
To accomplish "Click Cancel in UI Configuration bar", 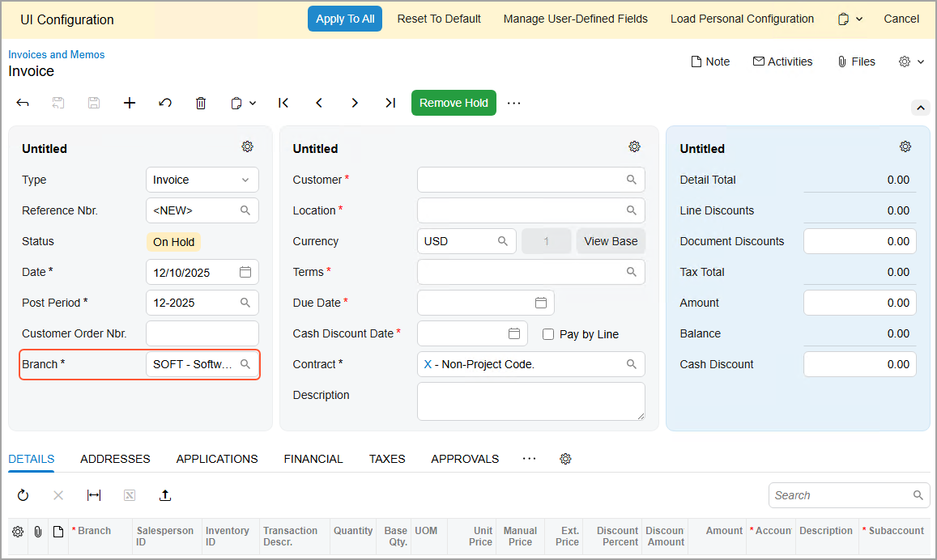I will [901, 19].
